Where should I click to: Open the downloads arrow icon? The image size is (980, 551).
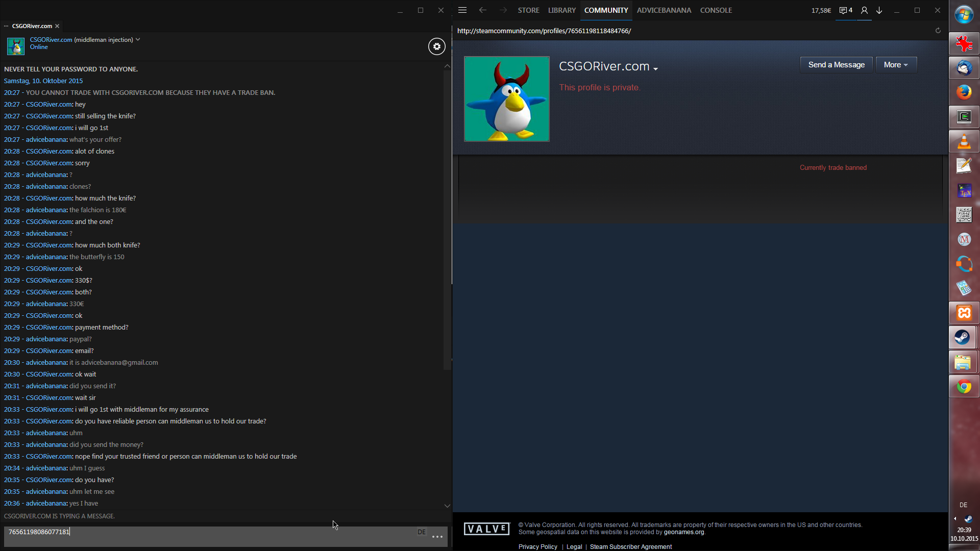point(879,10)
